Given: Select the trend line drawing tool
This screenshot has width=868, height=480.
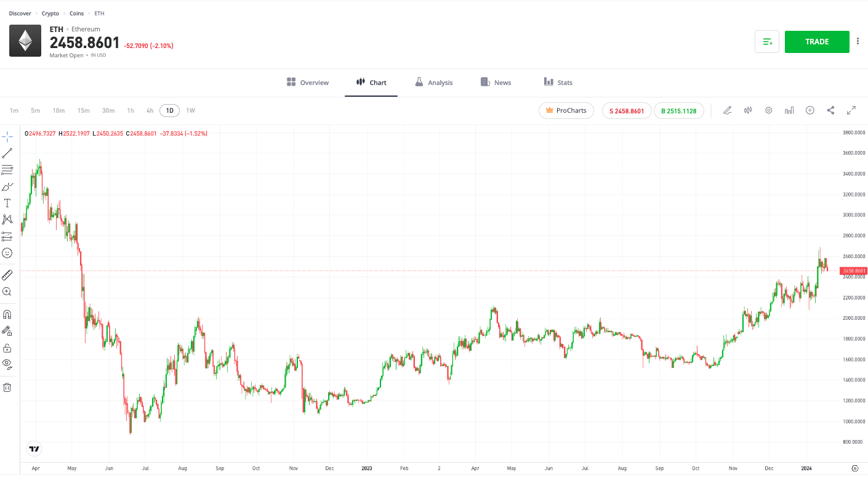Looking at the screenshot, I should (7, 153).
